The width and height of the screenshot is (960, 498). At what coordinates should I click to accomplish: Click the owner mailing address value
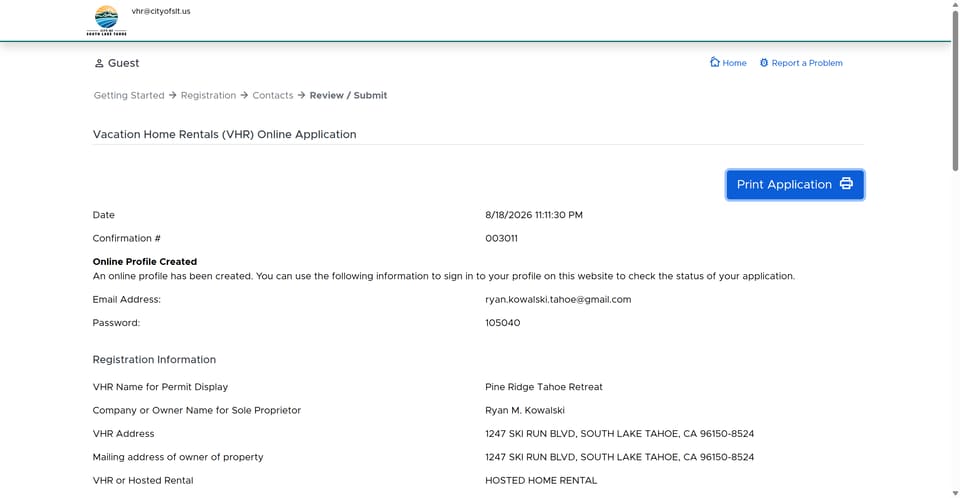tap(620, 457)
